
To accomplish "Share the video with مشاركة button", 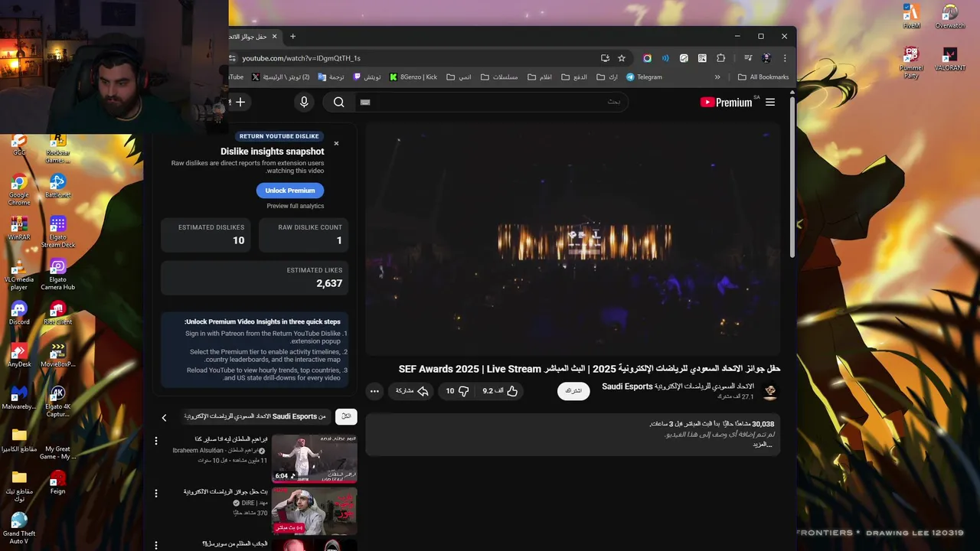I will tap(412, 391).
